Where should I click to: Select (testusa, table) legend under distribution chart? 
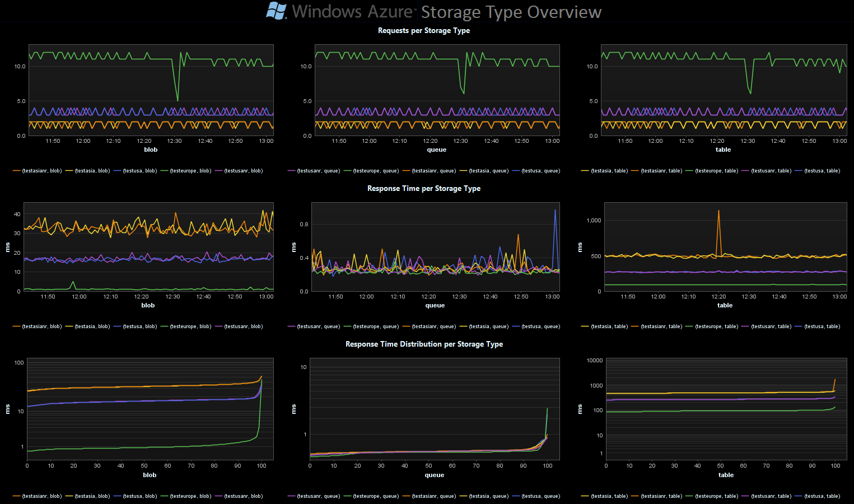coord(818,496)
